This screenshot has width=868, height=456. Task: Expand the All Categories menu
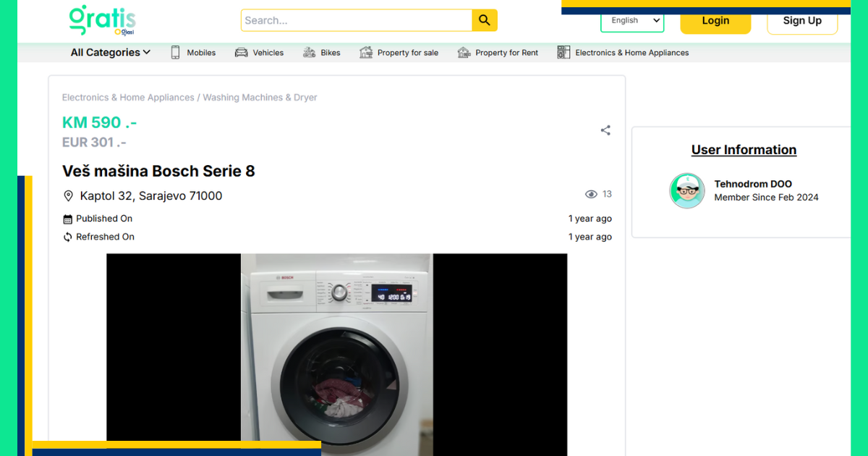point(111,52)
